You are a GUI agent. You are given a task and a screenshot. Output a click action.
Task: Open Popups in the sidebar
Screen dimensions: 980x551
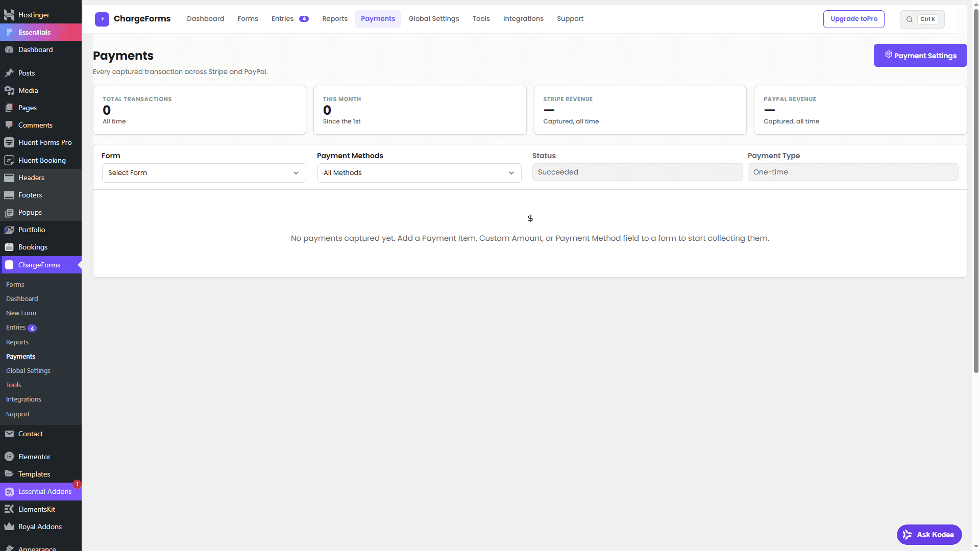pos(41,212)
